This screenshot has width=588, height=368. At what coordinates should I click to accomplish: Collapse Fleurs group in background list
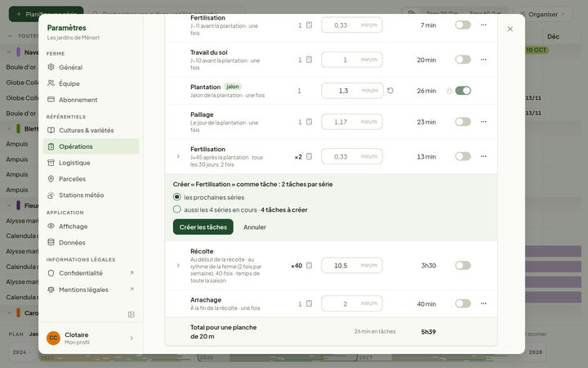9,205
